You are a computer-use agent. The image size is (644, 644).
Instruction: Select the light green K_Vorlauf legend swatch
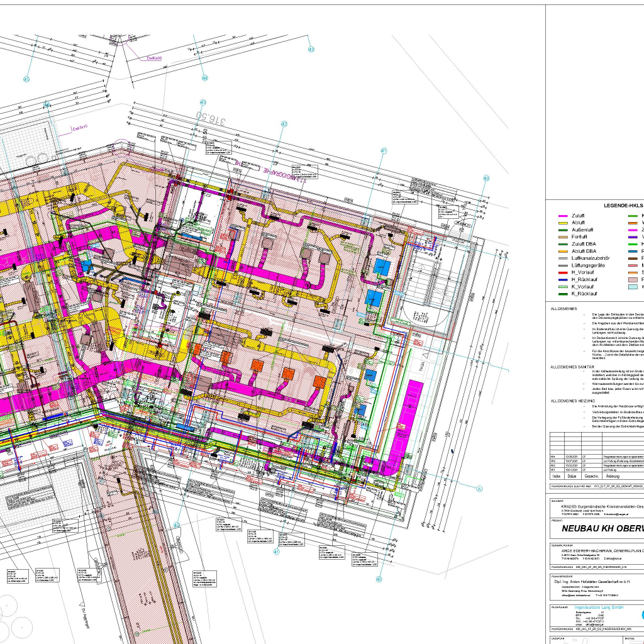pos(563,286)
